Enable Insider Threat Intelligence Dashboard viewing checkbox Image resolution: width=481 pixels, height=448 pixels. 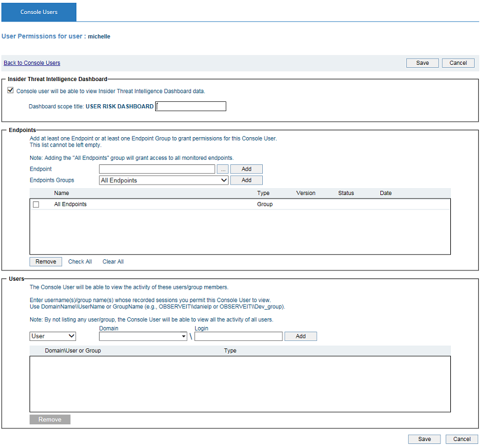10,90
